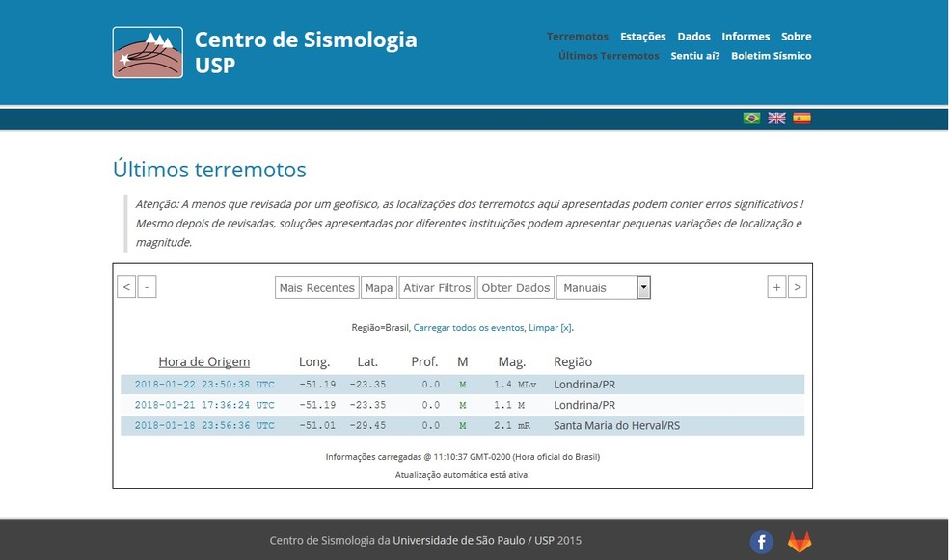
Task: Open the GitLab fox icon
Action: point(800,541)
